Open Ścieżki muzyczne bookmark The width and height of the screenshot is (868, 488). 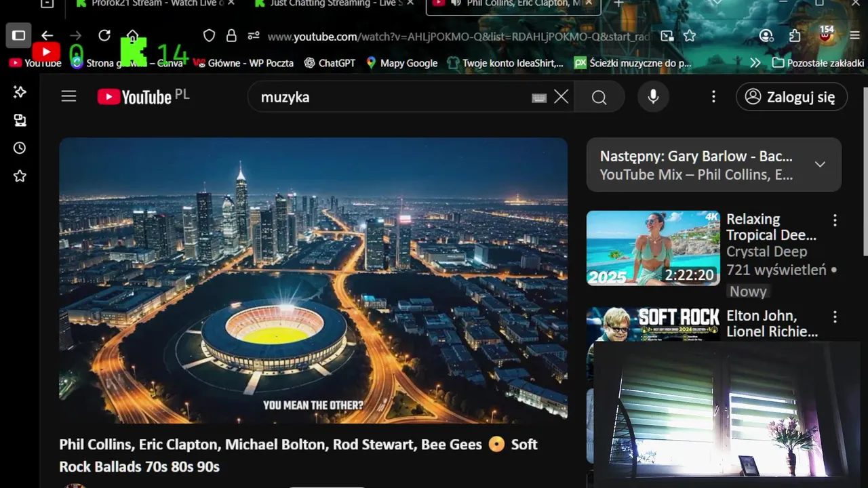[x=633, y=63]
